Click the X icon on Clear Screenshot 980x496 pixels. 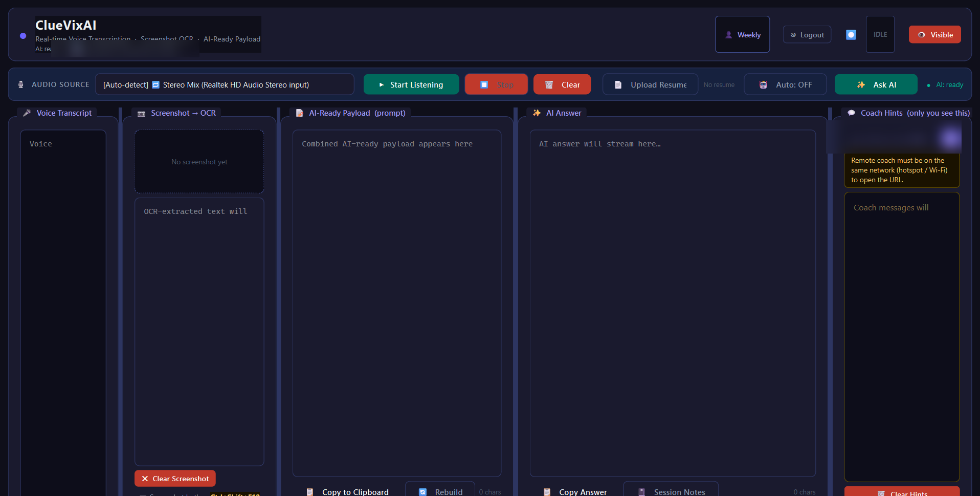point(145,479)
